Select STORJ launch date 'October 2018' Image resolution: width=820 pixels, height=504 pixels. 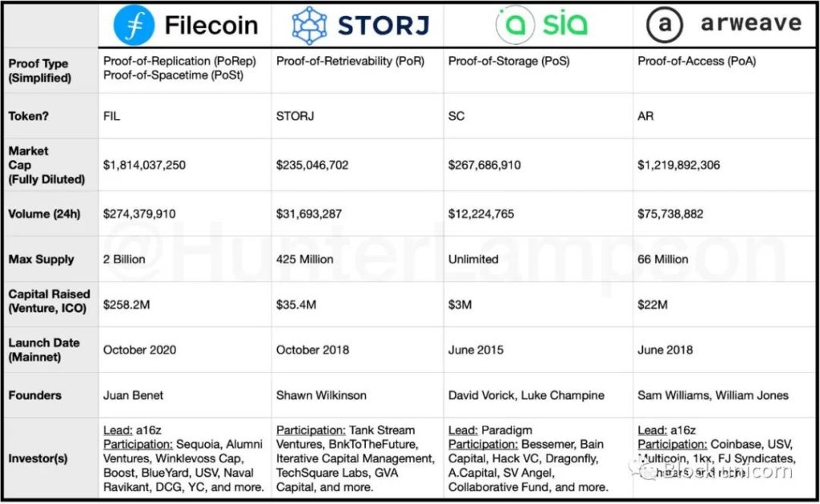point(313,350)
